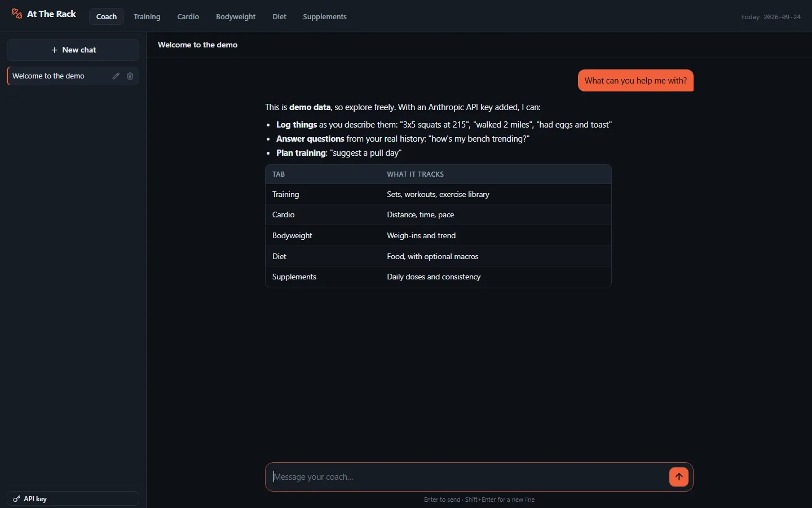Viewport: 812px width, 508px height.
Task: Focus the Message your coach input field
Action: click(x=468, y=477)
